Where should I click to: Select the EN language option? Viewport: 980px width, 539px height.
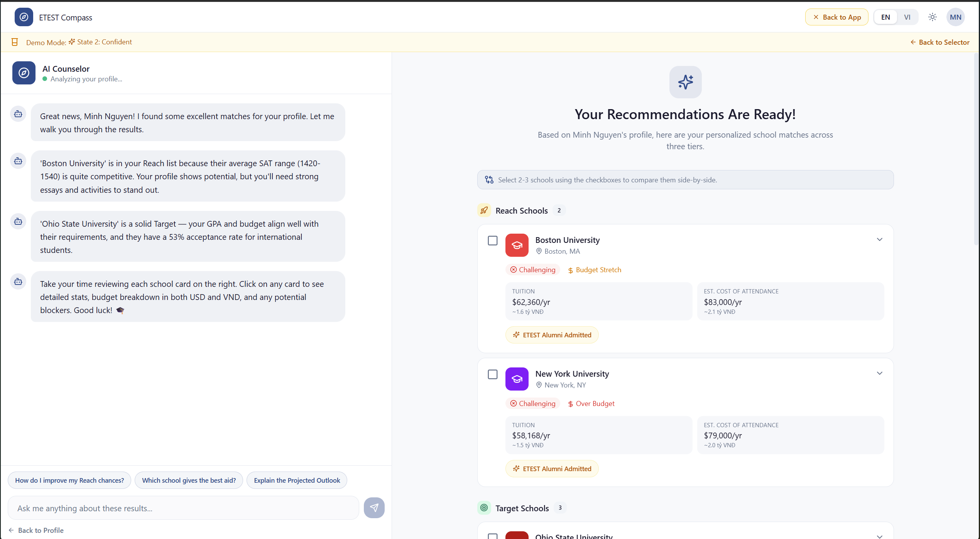tap(885, 17)
